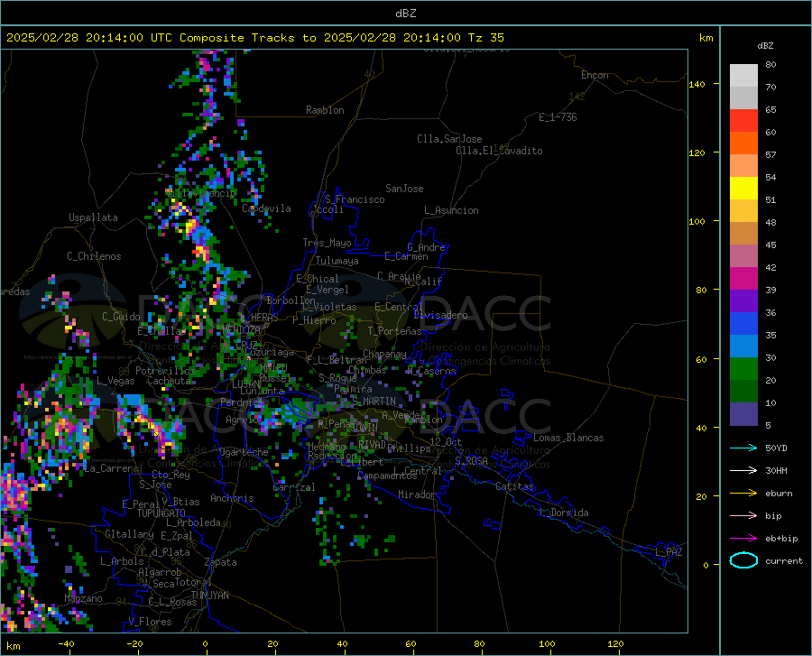Click the TUPUNGATO place label
This screenshot has height=656, width=812.
point(161,513)
